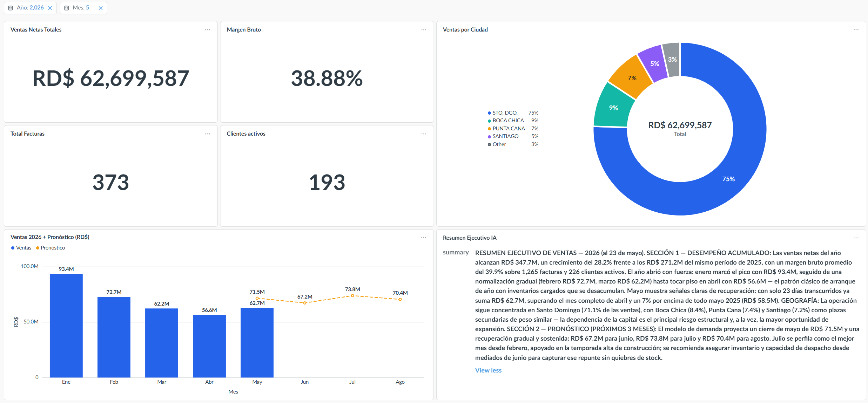Open Ventas por Ciudad card menu
This screenshot has width=868, height=403.
tap(856, 30)
